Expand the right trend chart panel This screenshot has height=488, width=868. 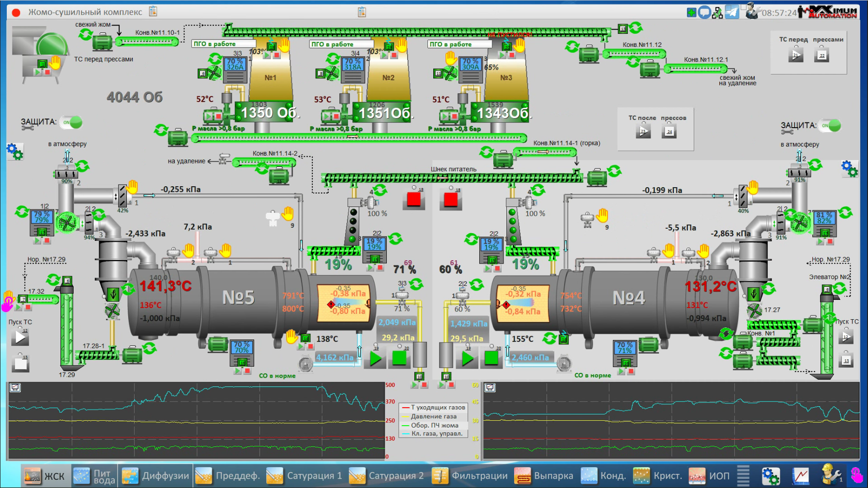[490, 387]
